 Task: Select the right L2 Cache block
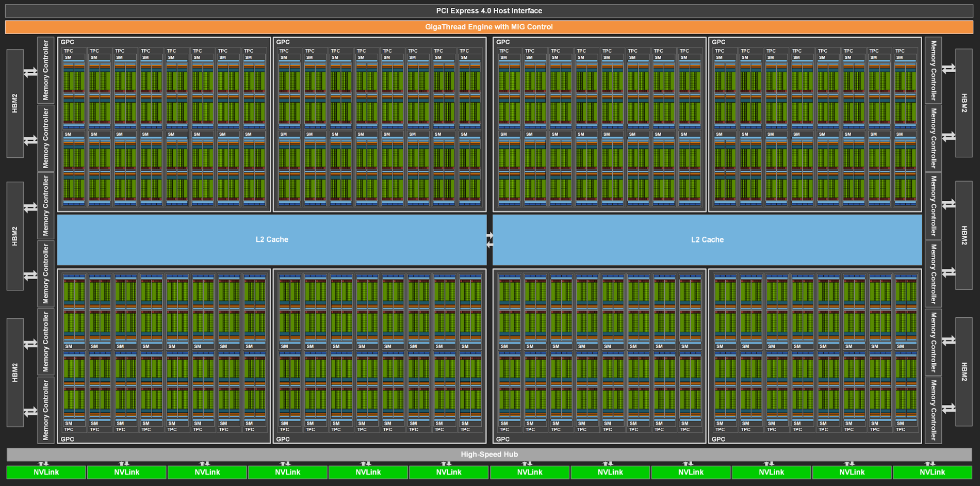point(707,239)
